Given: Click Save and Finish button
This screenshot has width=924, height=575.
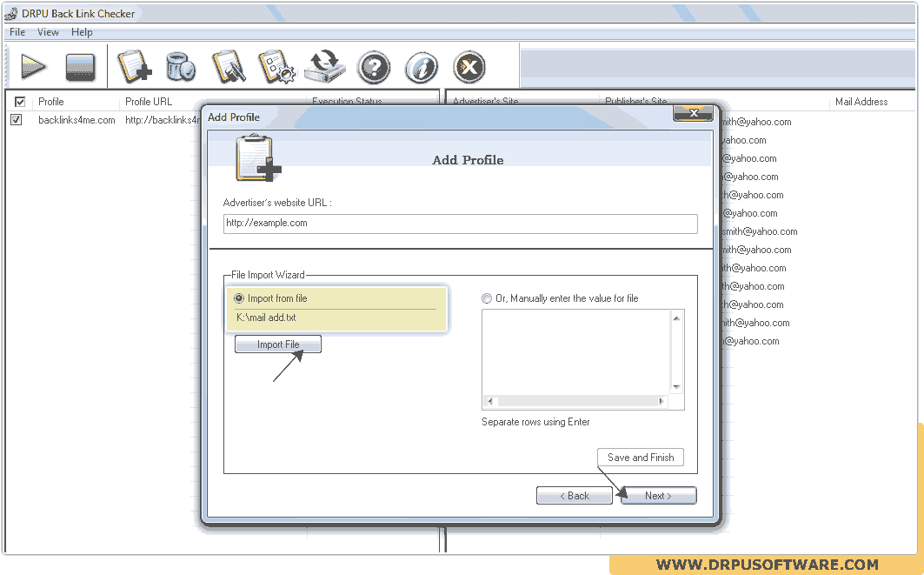Looking at the screenshot, I should click(641, 458).
